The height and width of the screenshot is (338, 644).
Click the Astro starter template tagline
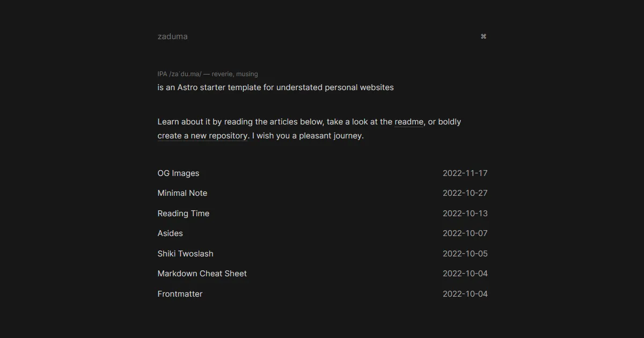275,87
